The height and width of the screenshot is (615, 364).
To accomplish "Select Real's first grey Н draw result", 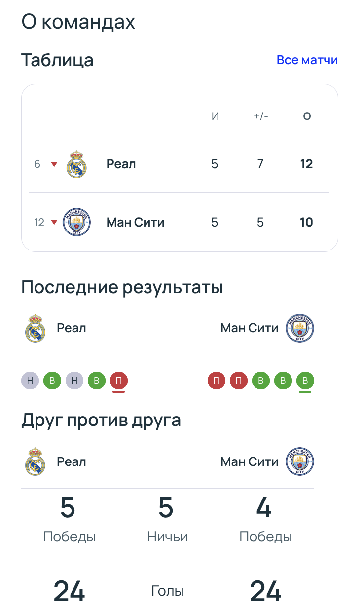I will click(30, 381).
